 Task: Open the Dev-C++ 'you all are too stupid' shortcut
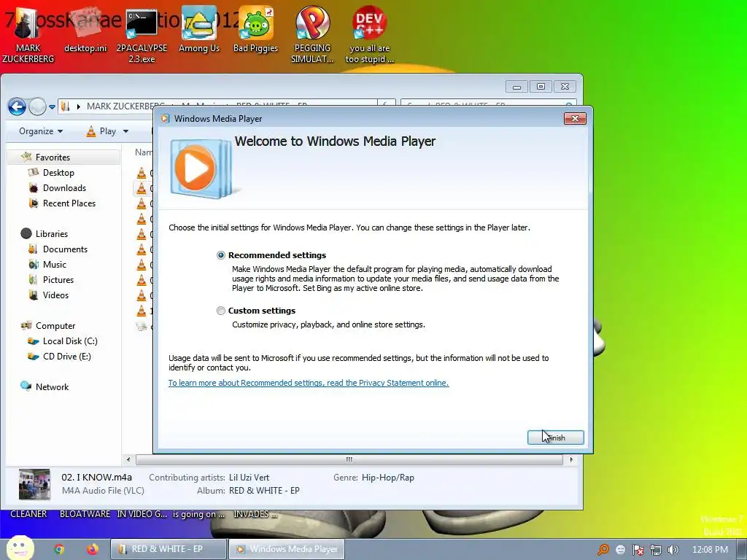369,35
